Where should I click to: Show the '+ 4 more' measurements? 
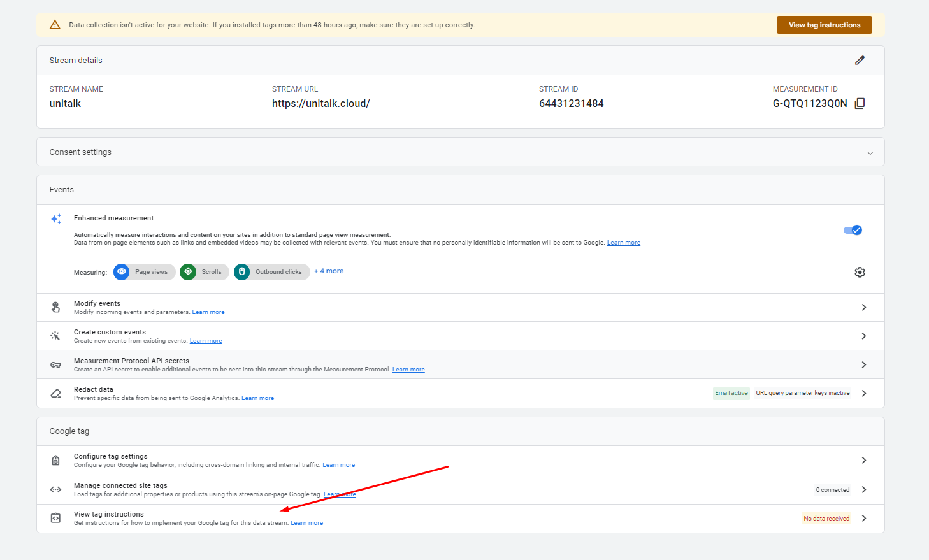[x=329, y=271]
